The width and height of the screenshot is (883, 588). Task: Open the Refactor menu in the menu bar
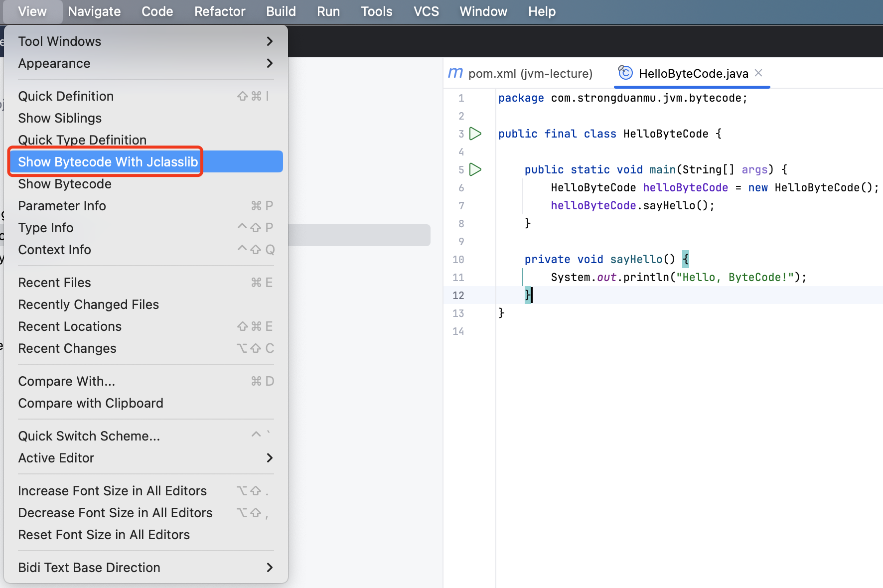pyautogui.click(x=220, y=11)
